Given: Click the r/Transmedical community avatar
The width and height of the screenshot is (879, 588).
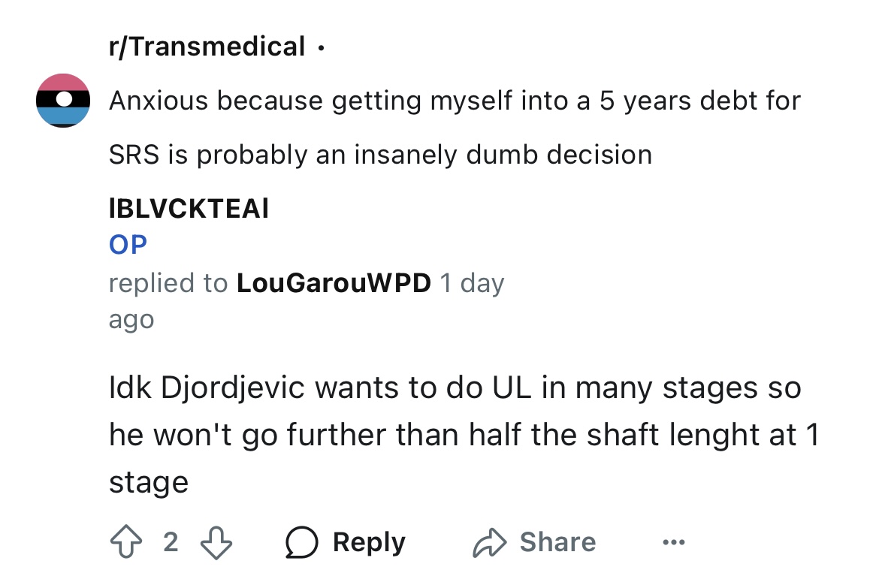Looking at the screenshot, I should pyautogui.click(x=63, y=101).
